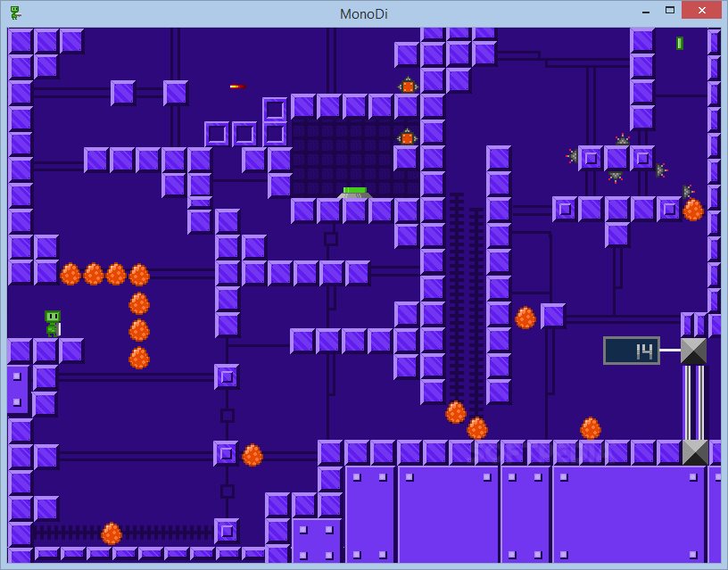The height and width of the screenshot is (570, 728).
Task: Click spike turret on right side of floating platform
Action: coord(661,170)
